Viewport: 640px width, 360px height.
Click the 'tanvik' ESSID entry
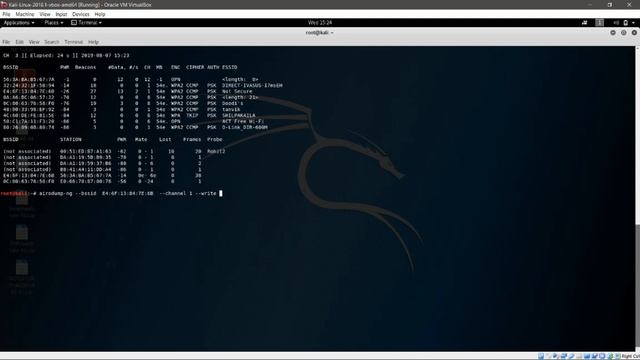point(231,109)
